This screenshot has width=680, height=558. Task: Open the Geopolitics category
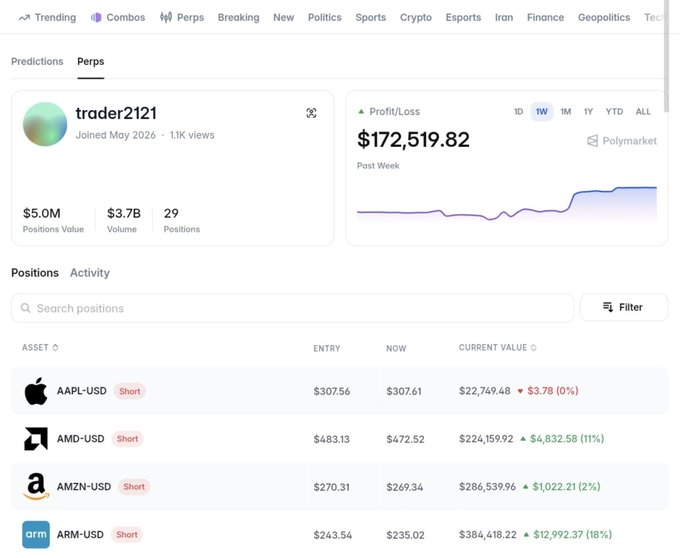(x=604, y=17)
